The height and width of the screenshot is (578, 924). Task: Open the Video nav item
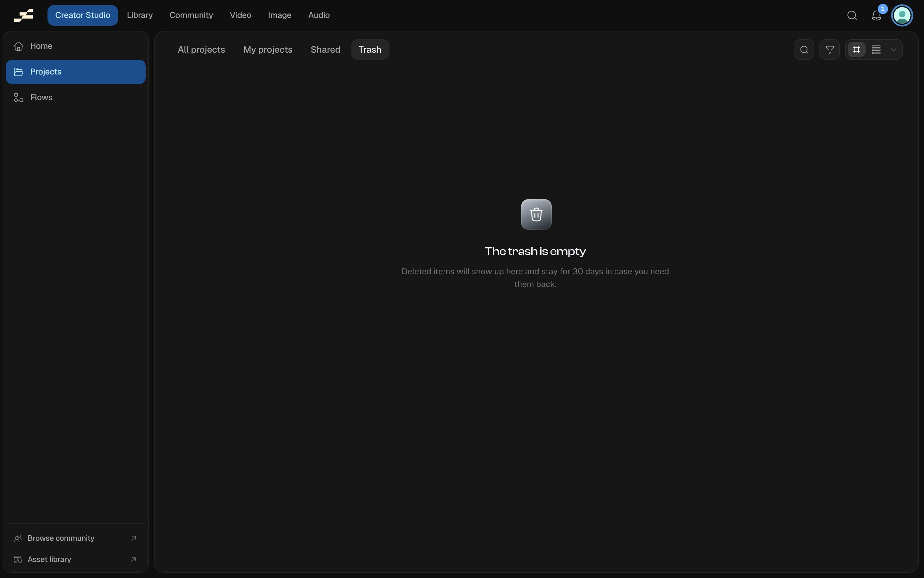[241, 15]
